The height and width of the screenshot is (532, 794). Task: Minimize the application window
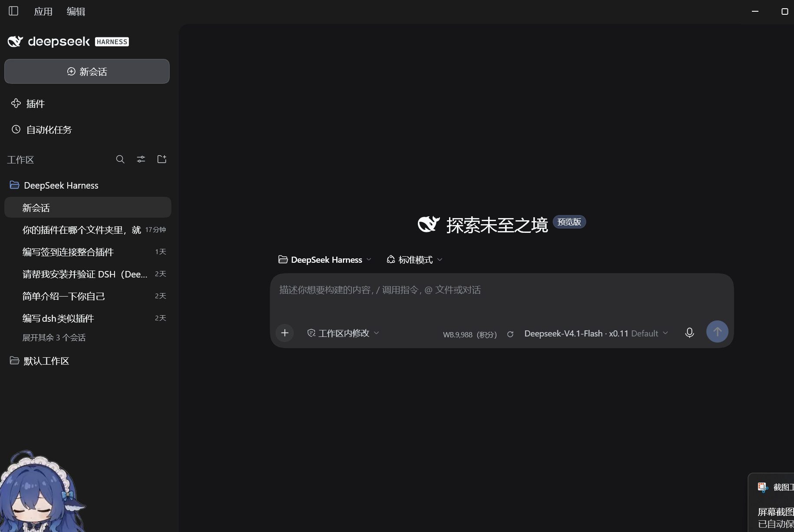click(755, 11)
